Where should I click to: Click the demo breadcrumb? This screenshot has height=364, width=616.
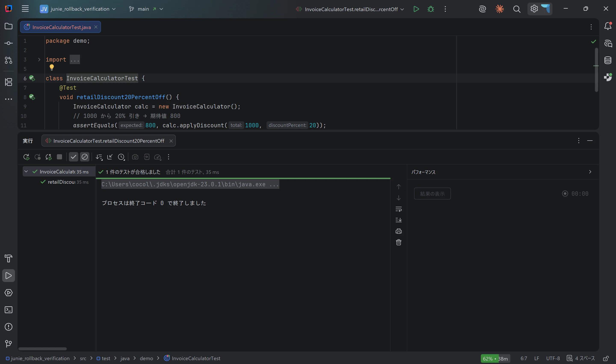tap(146, 358)
